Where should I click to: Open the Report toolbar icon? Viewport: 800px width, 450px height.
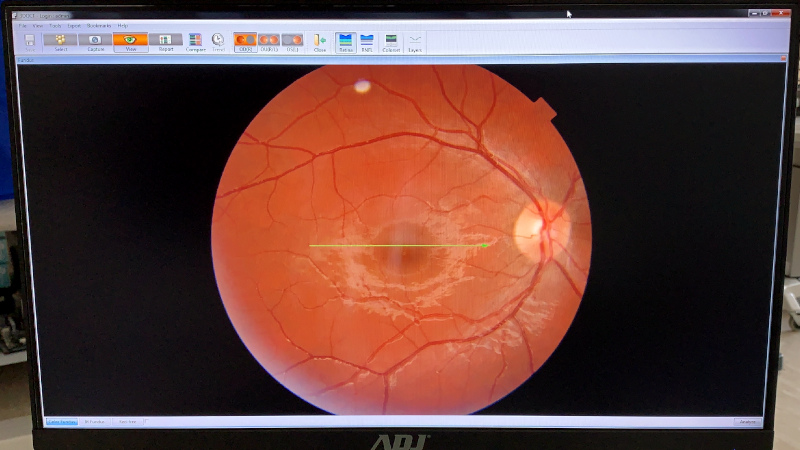tap(165, 41)
